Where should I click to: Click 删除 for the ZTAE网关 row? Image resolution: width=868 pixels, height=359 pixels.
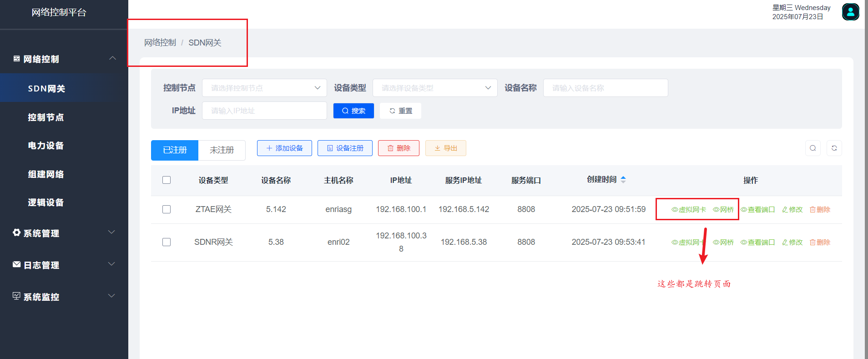[820, 210]
